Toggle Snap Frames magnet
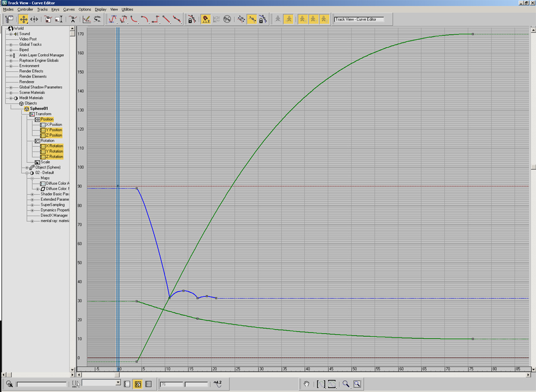This screenshot has width=536, height=392. 206,19
